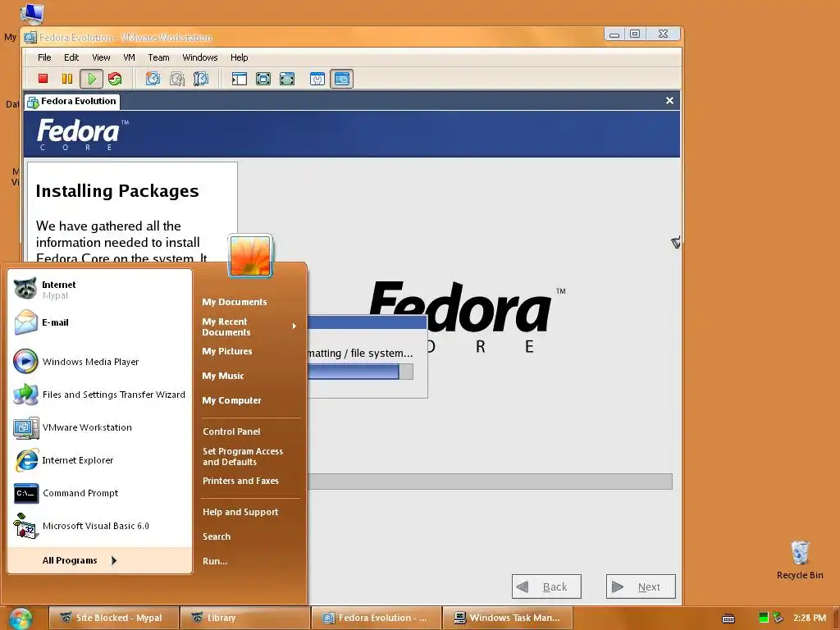Open the Team menu

click(x=158, y=57)
